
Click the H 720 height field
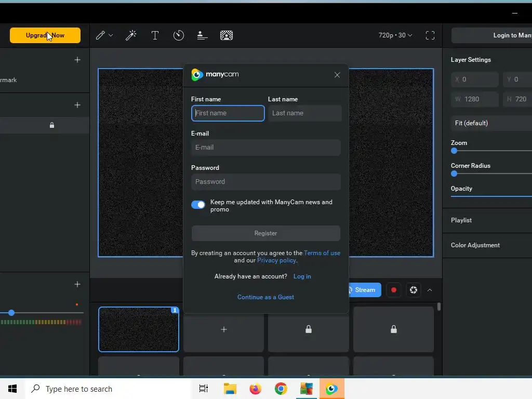(x=517, y=99)
